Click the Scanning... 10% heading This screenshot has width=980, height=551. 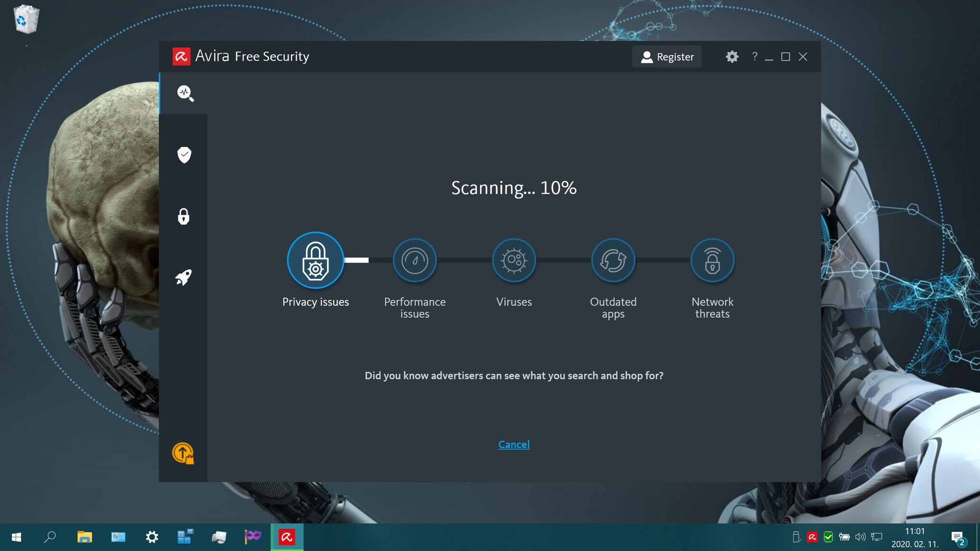(514, 188)
